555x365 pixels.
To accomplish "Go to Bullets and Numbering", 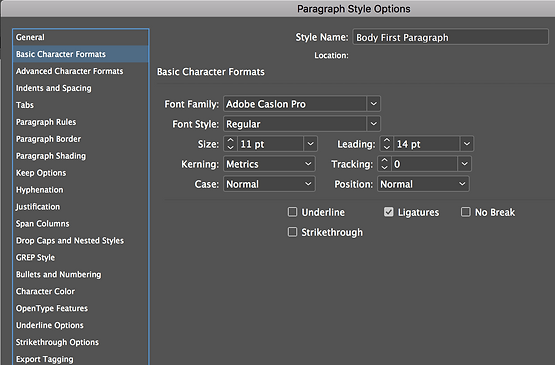I will tap(81, 275).
